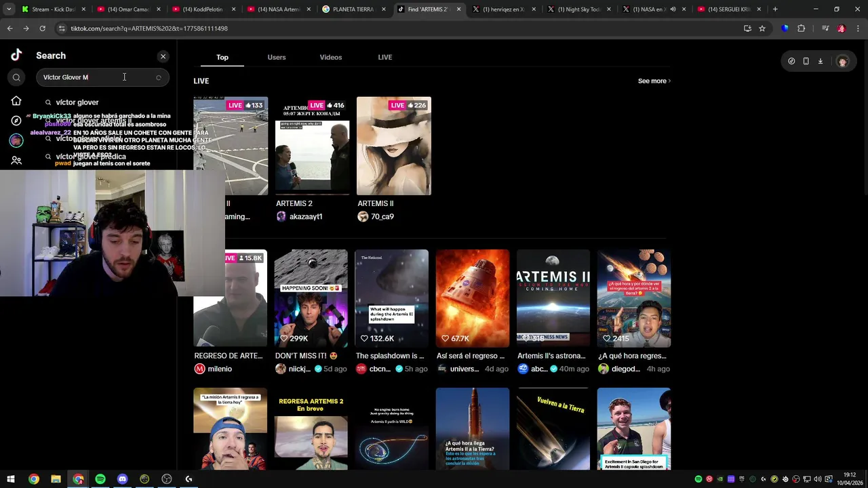Play the ARTEMIS II Coming Home news video

point(553,298)
